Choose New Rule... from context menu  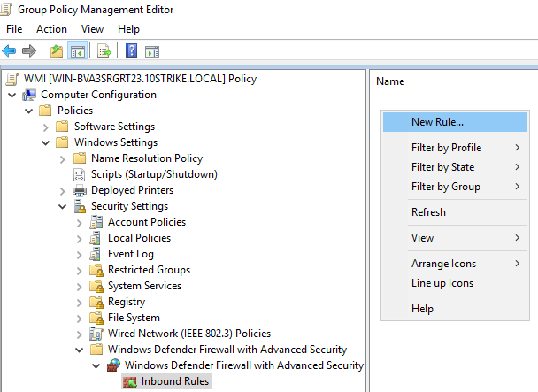click(x=455, y=122)
